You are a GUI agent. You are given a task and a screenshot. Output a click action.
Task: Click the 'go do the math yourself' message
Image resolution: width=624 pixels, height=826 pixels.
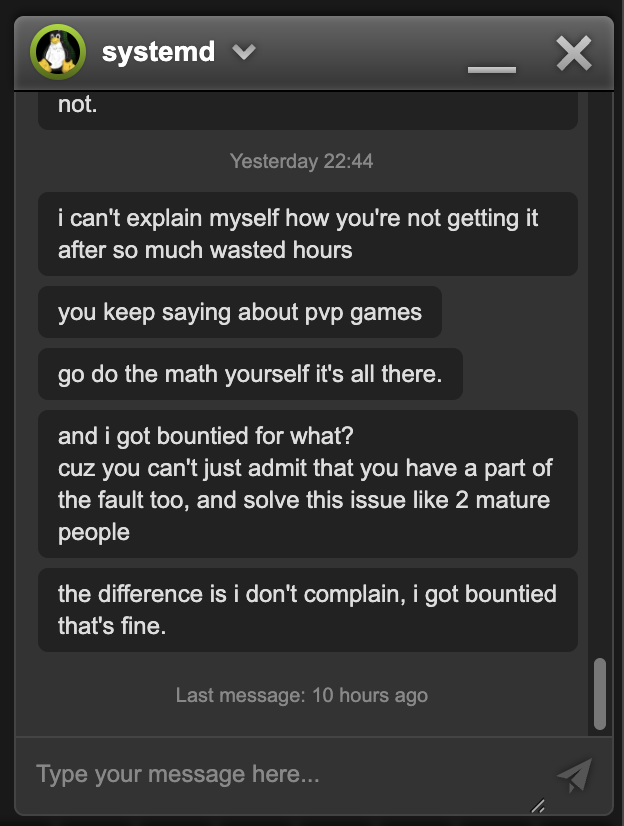pos(251,374)
